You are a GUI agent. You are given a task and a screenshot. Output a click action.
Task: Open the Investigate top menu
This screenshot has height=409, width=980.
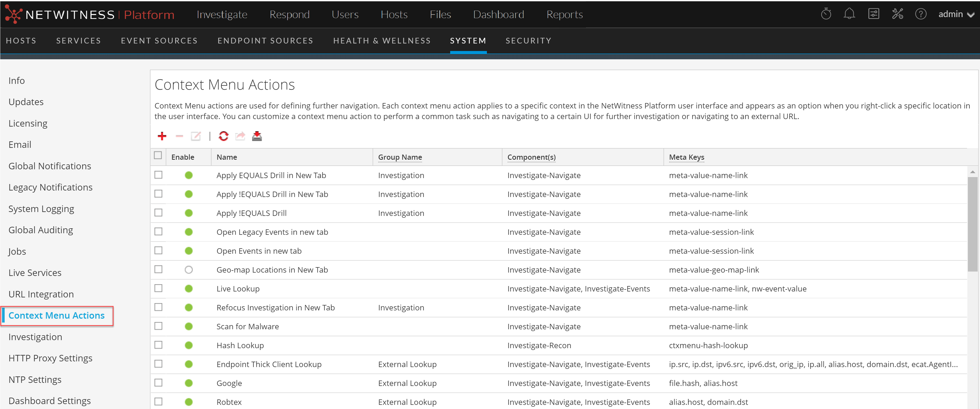(x=222, y=14)
